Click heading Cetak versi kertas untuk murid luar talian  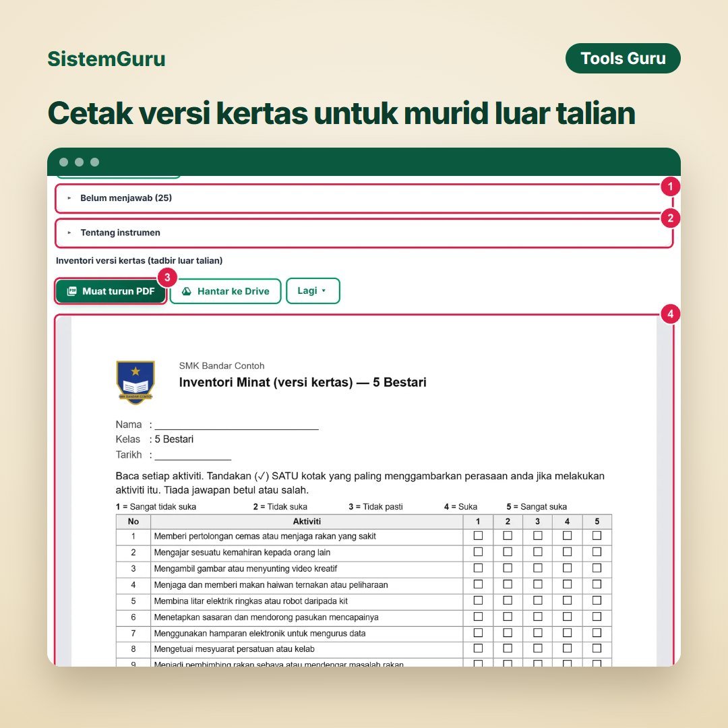(x=341, y=113)
